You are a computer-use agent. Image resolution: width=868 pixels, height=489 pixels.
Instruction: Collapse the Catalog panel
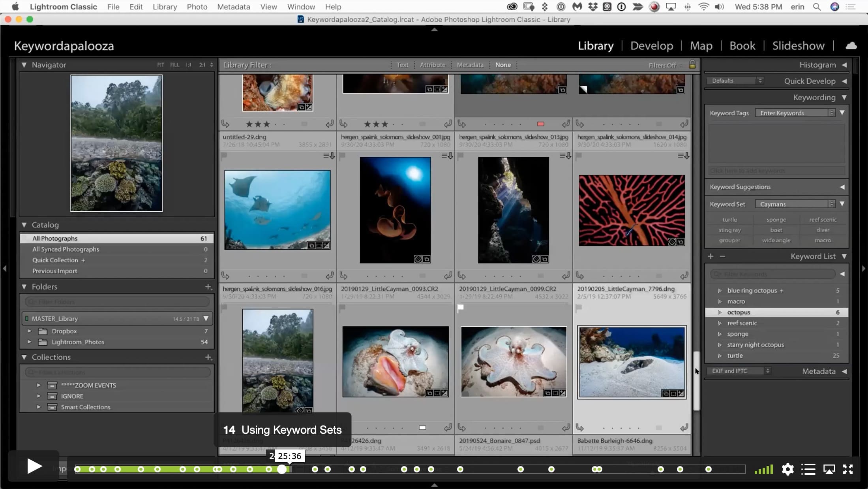pyautogui.click(x=24, y=225)
